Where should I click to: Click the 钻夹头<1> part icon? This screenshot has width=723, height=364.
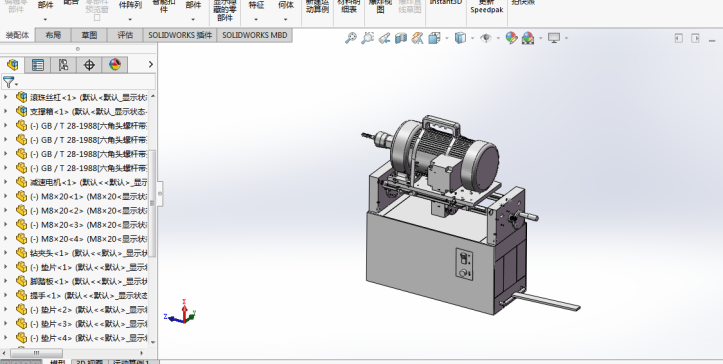click(22, 252)
